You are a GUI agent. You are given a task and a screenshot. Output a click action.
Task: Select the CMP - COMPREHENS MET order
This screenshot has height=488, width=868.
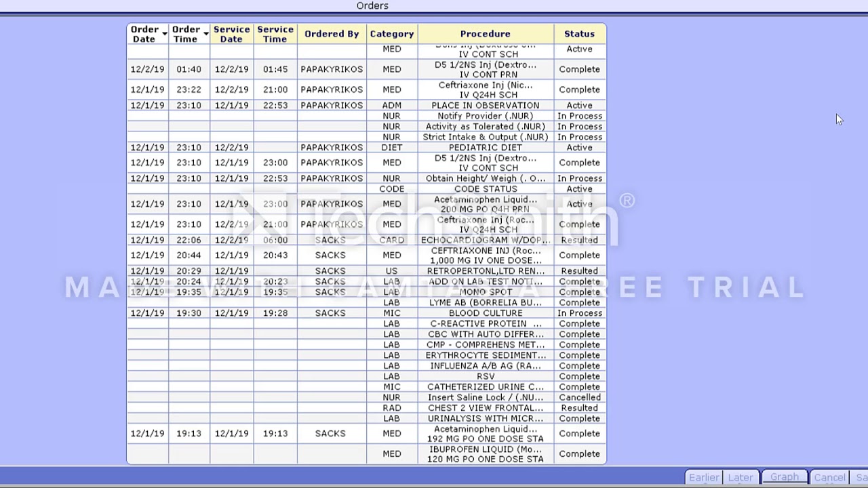(486, 345)
